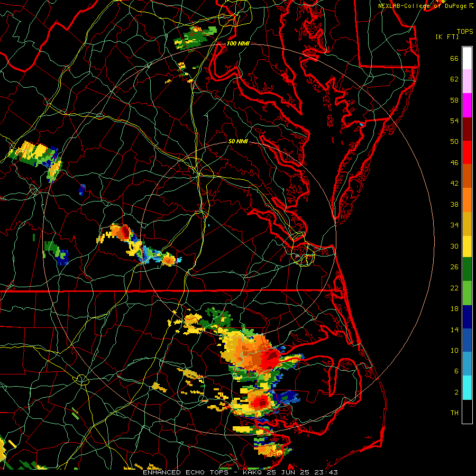The image size is (476, 476).
Task: Click the '23:43' timestamp in the caption
Action: click(327, 472)
